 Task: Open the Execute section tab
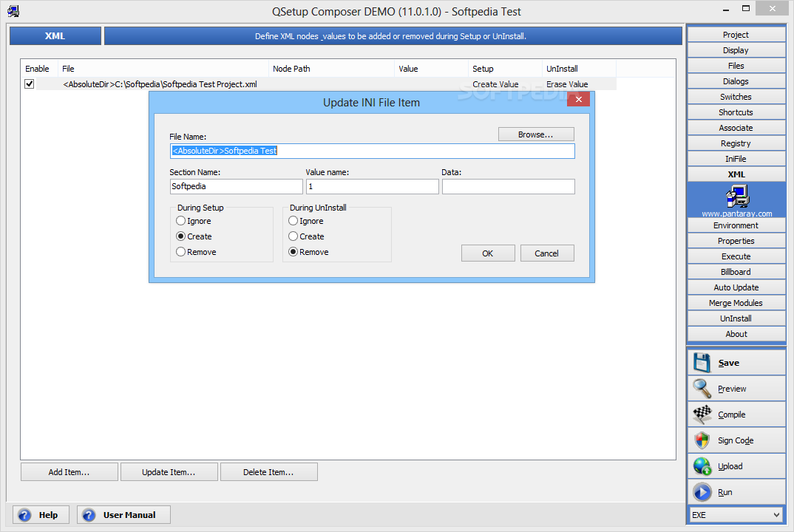(x=736, y=256)
